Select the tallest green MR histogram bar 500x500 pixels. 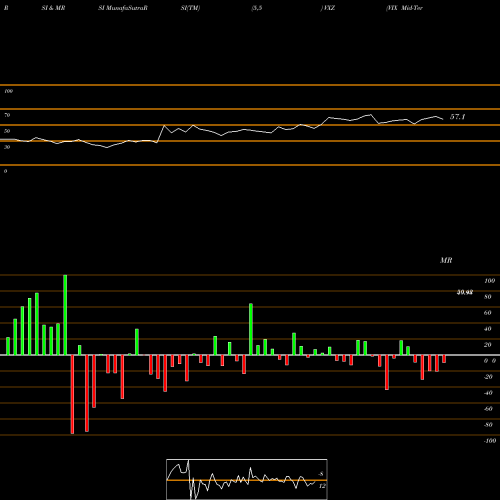[x=65, y=315]
